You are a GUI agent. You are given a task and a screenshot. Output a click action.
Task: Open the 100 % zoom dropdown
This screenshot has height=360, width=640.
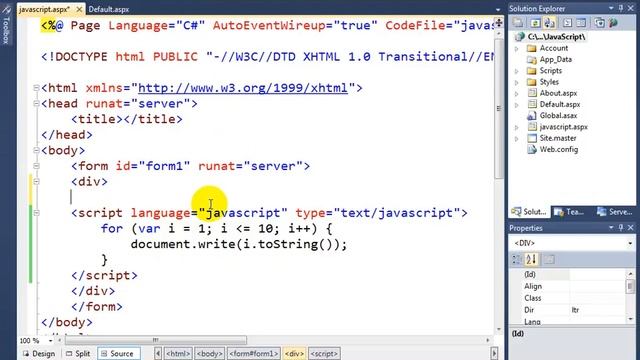point(51,340)
